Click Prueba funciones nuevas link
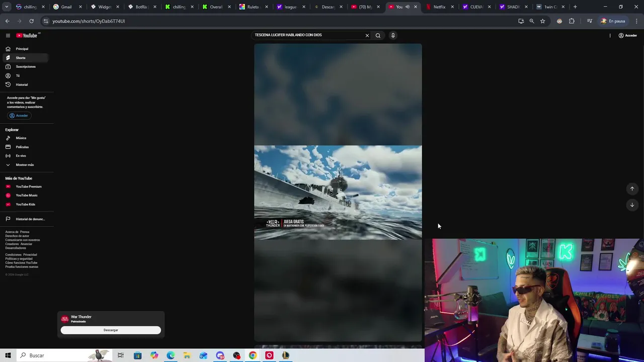 click(x=22, y=266)
